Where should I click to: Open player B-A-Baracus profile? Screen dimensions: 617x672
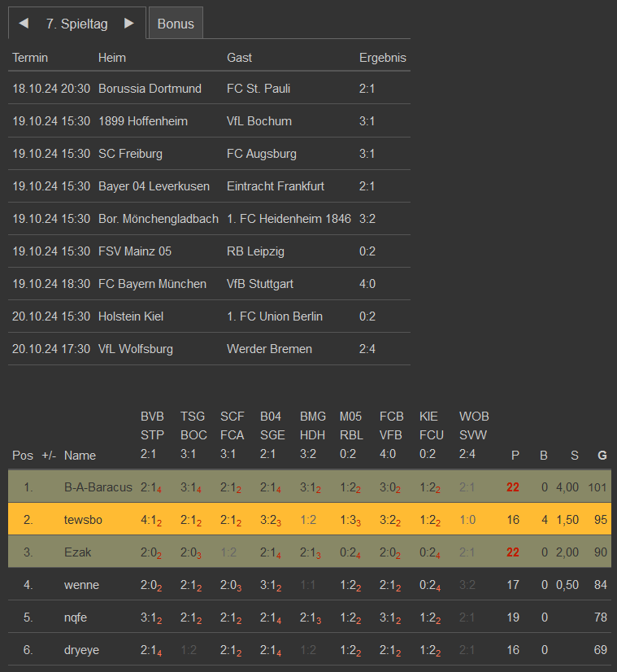(x=98, y=487)
